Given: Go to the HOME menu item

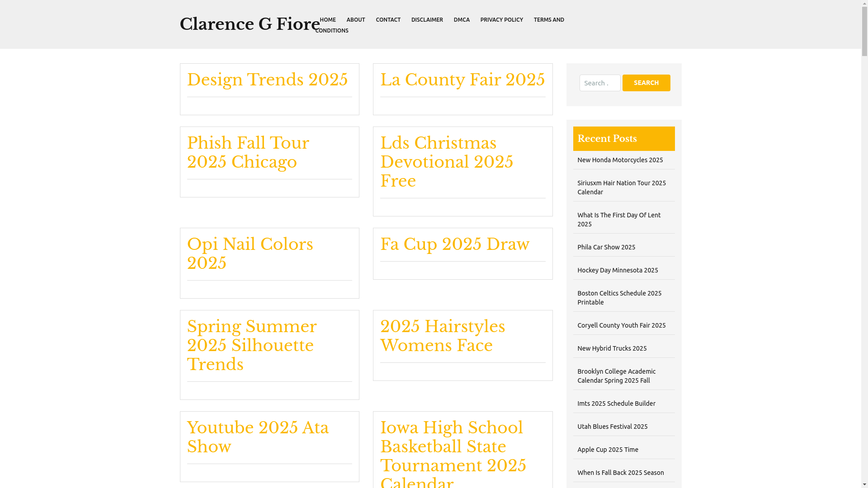Looking at the screenshot, I should [328, 20].
